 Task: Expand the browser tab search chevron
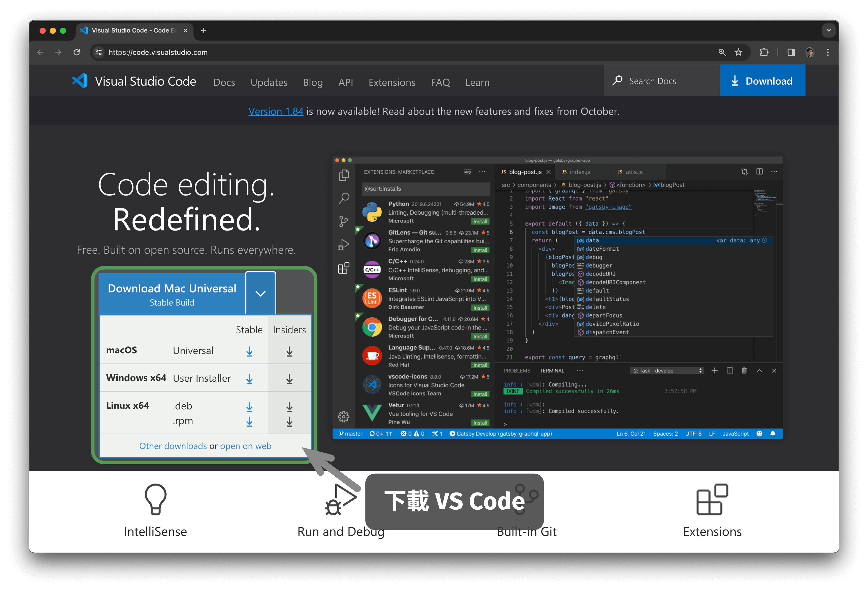pyautogui.click(x=829, y=30)
